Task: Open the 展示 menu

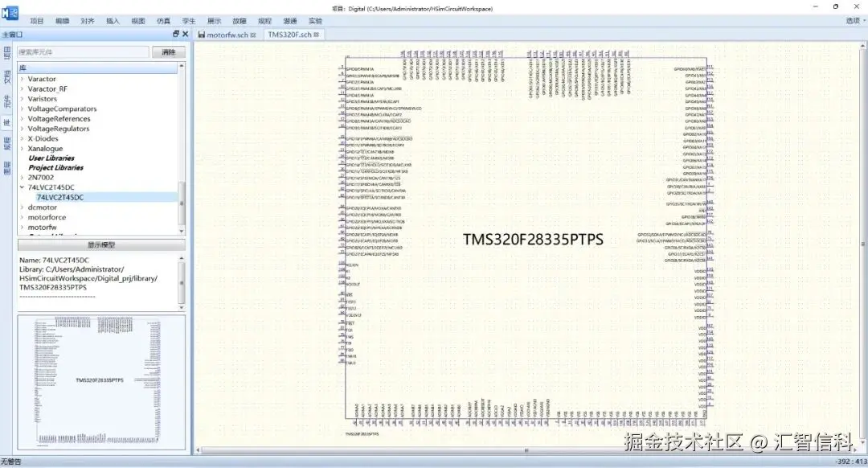Action: (x=215, y=21)
